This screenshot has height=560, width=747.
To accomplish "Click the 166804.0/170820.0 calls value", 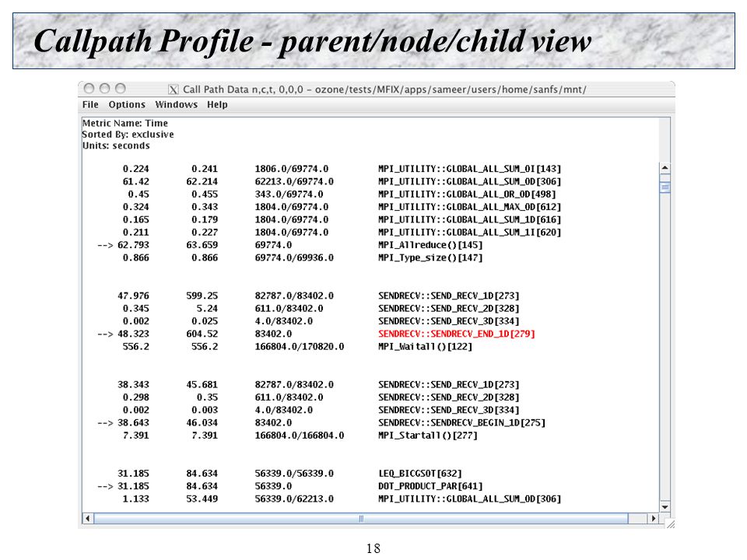I will pyautogui.click(x=299, y=347).
